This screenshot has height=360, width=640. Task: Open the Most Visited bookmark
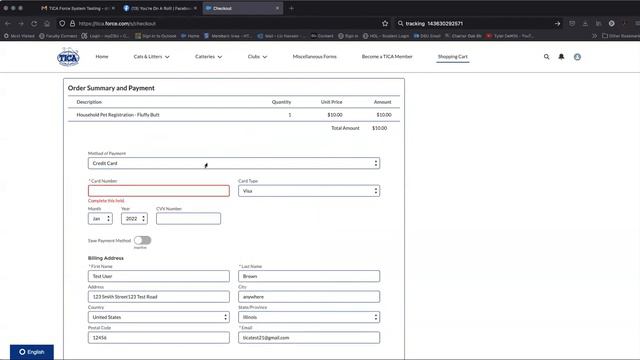pos(19,36)
